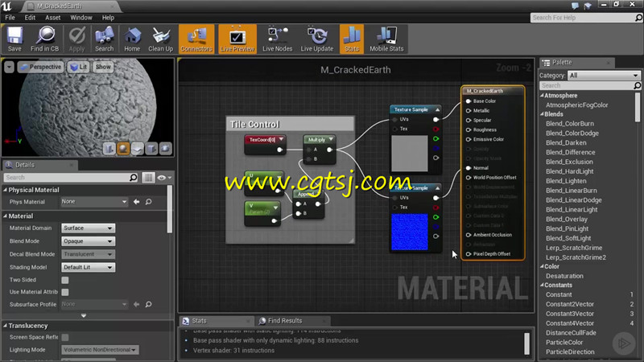This screenshot has width=644, height=362.
Task: Toggle Lit view mode button
Action: pos(78,67)
